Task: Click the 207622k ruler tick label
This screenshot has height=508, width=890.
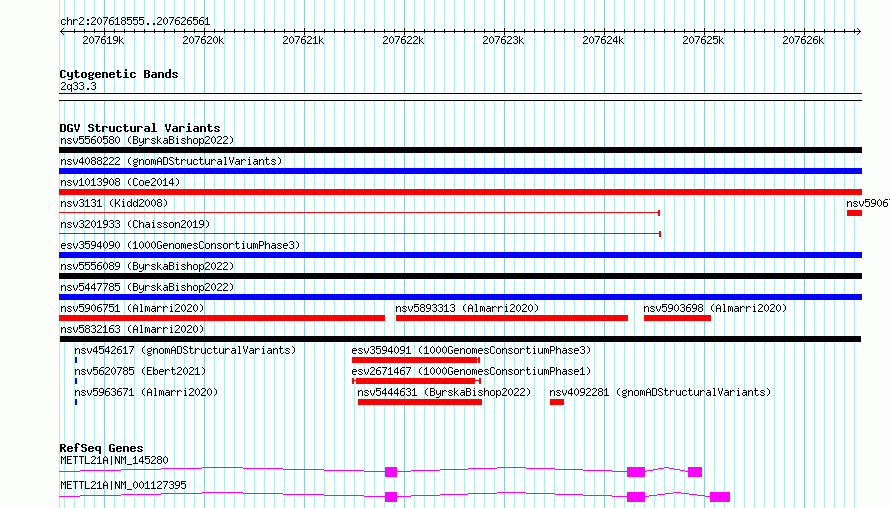Action: click(403, 40)
